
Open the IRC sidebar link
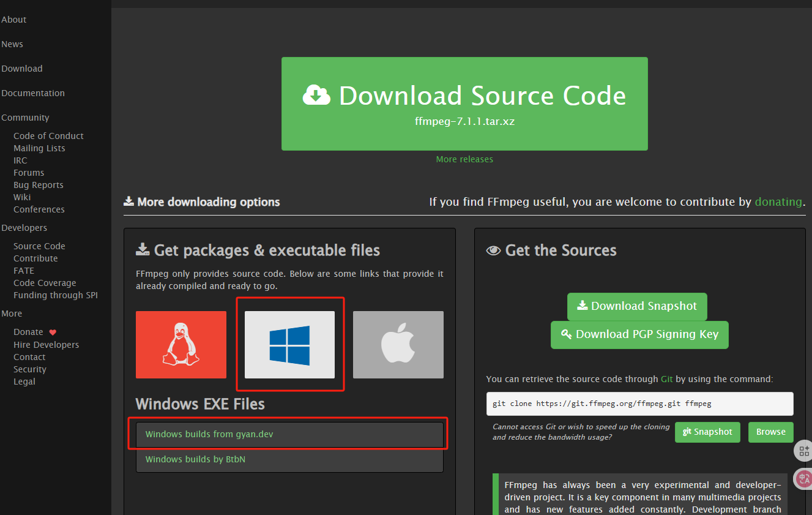pyautogui.click(x=20, y=160)
